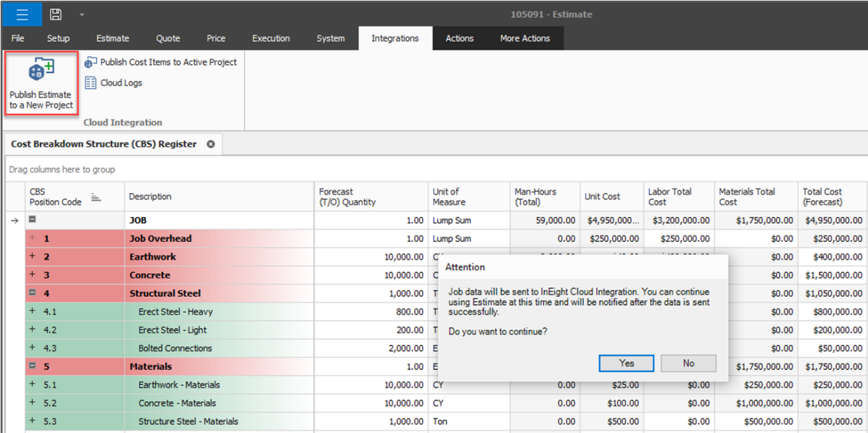Click the Total Cost (Forecast) column header

(831, 197)
